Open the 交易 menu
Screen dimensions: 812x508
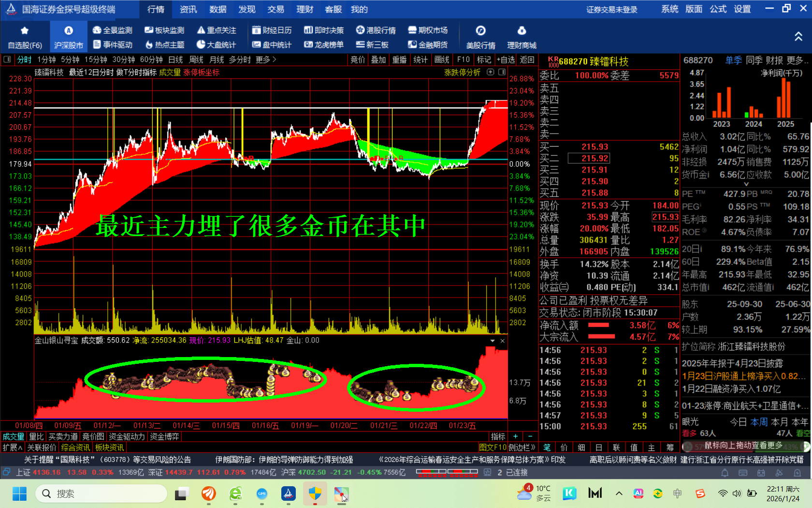(275, 9)
